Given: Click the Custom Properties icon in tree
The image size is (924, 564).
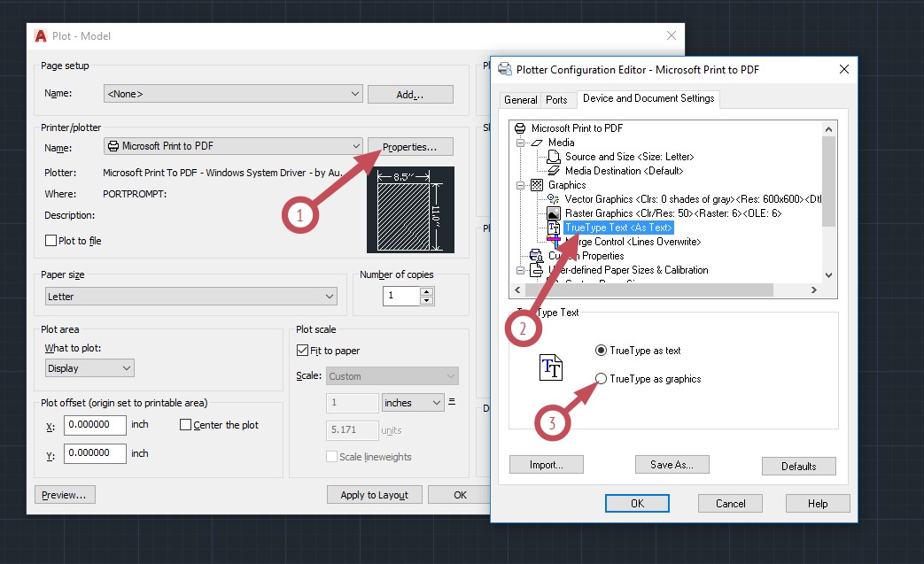Looking at the screenshot, I should click(536, 256).
